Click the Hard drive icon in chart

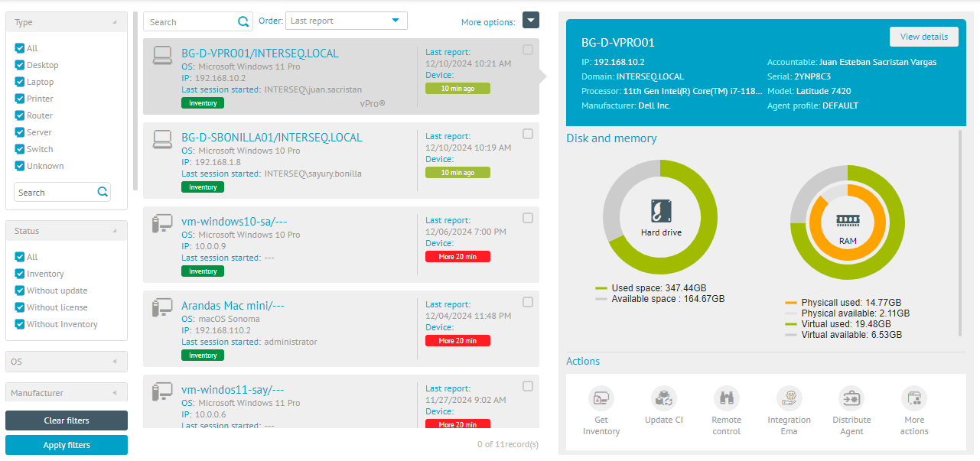(661, 211)
